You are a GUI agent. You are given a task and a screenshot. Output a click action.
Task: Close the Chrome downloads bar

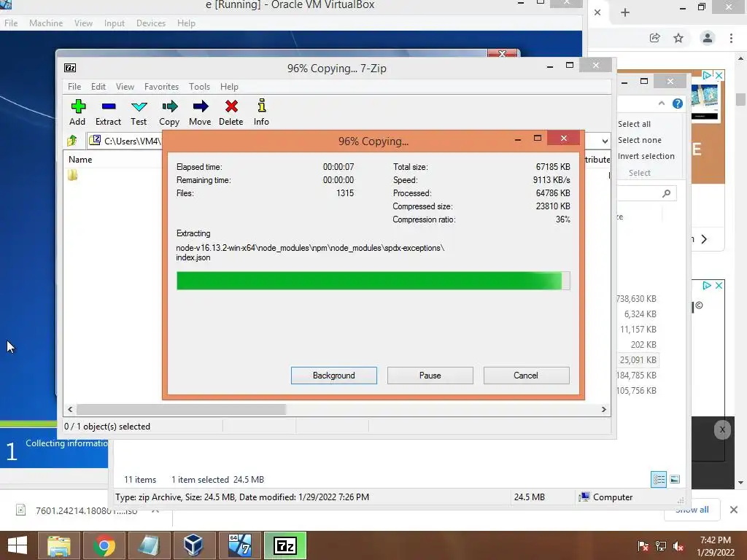pyautogui.click(x=734, y=510)
